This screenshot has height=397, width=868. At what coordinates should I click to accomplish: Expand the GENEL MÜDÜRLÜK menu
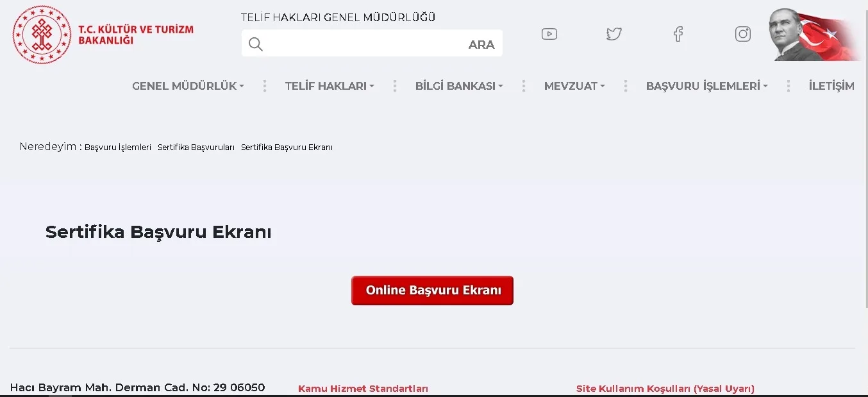(x=188, y=86)
